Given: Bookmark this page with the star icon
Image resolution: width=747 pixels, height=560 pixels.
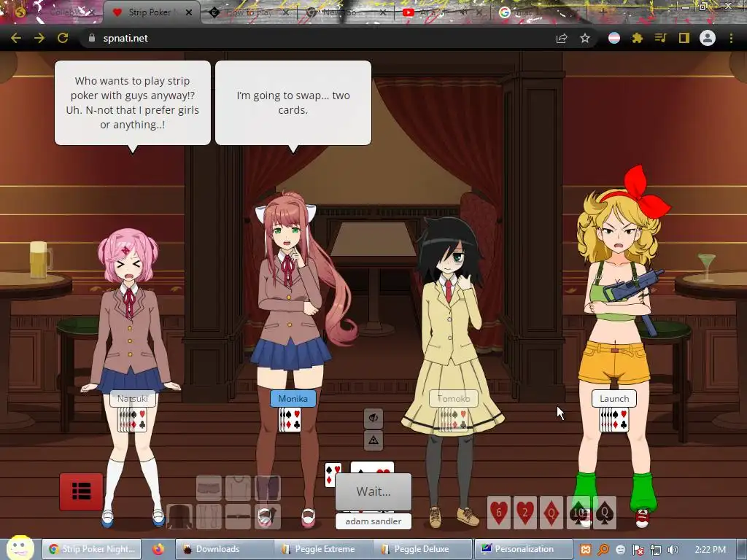Looking at the screenshot, I should [x=585, y=38].
